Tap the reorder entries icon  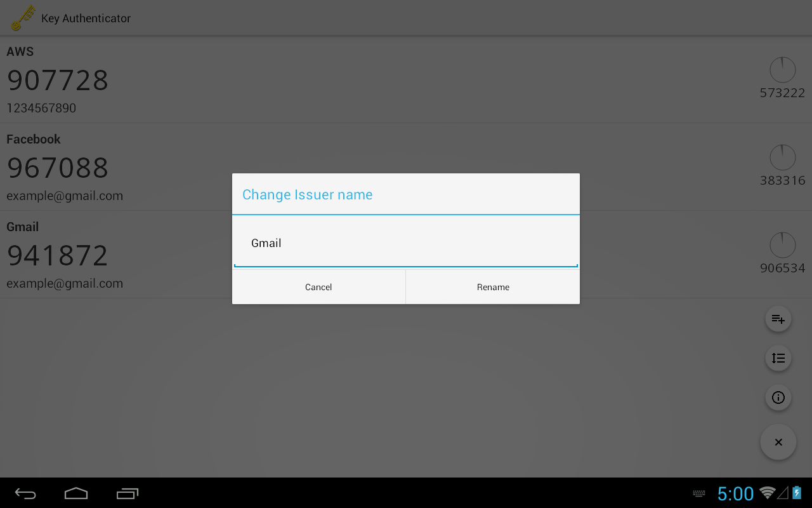[x=778, y=358]
